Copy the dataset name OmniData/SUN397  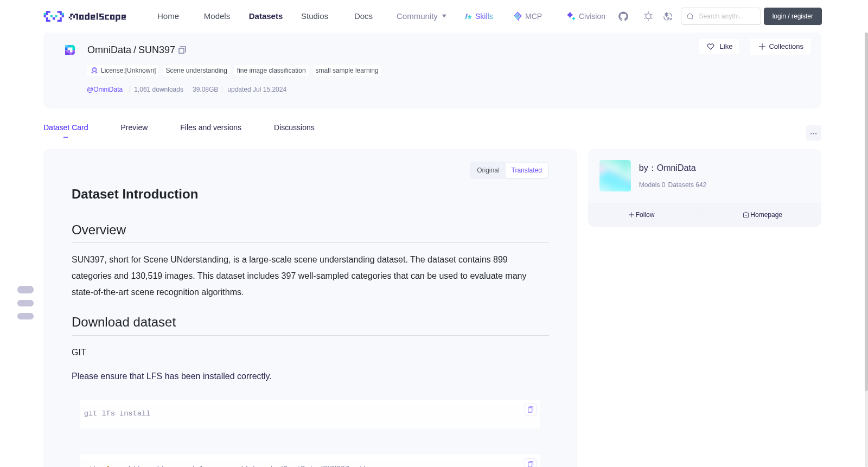(x=182, y=50)
